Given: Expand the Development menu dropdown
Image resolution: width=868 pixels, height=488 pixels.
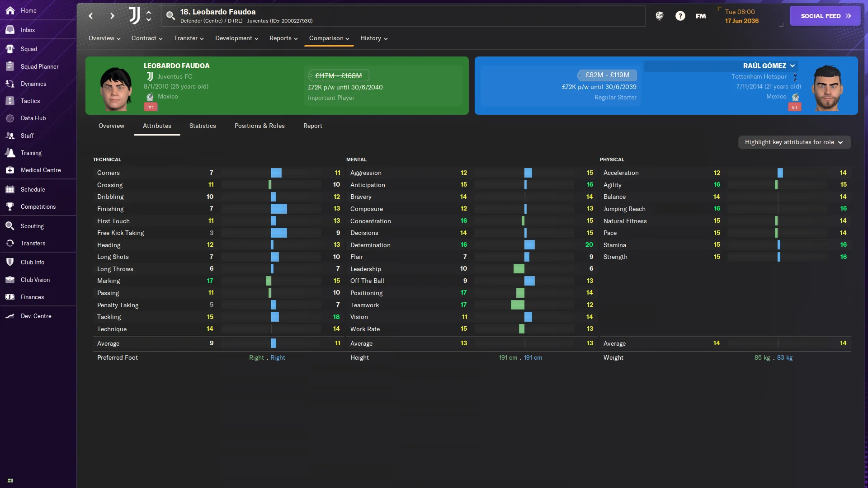Looking at the screenshot, I should pyautogui.click(x=237, y=38).
